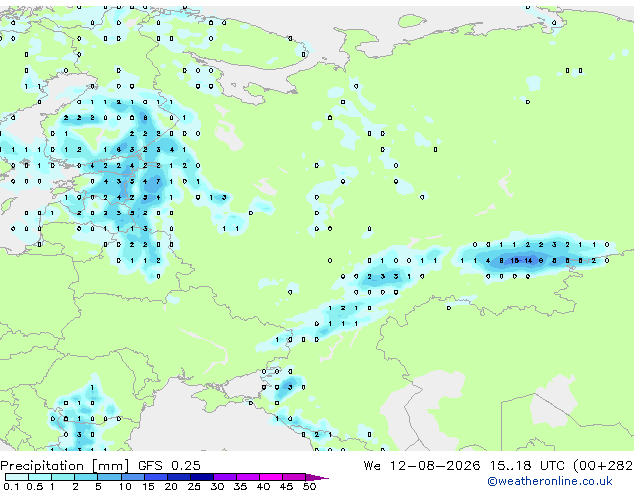634x490 pixels.
Task: Click the '50' legend scale label
Action: tap(309, 486)
